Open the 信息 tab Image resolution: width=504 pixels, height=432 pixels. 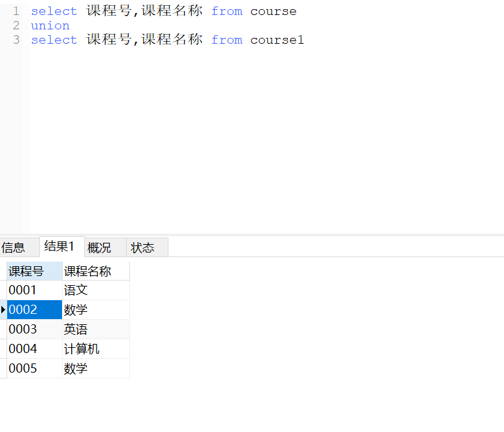[20, 247]
